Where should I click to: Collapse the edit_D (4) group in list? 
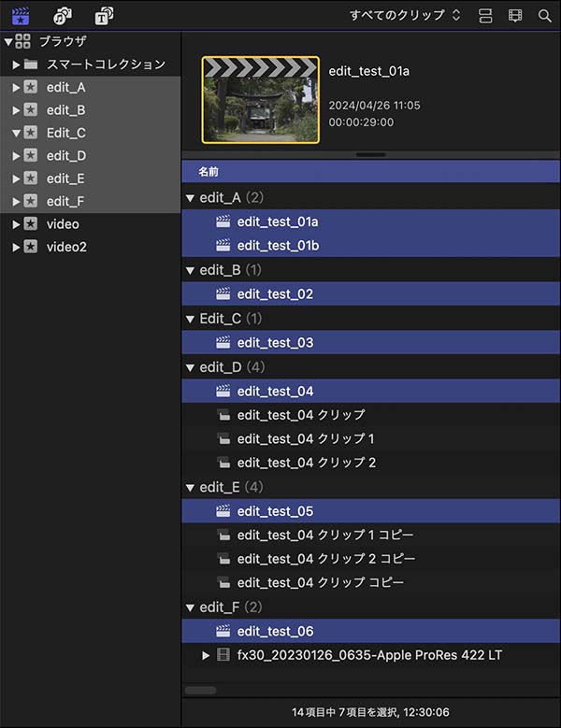pos(190,367)
